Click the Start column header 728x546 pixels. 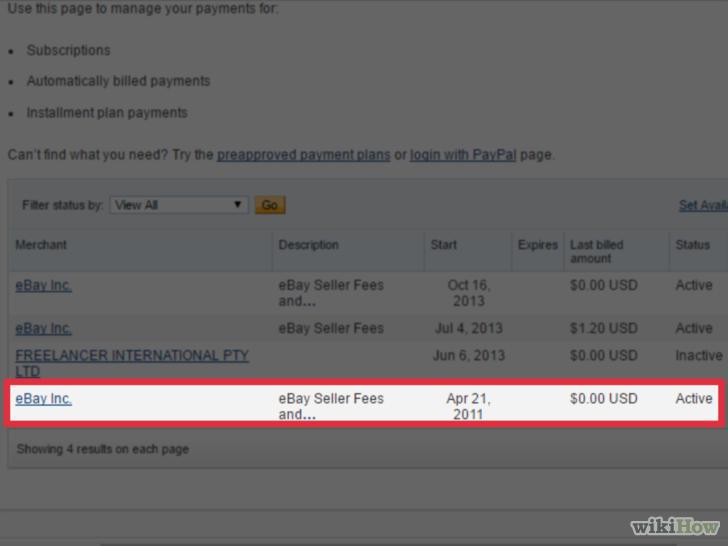click(x=443, y=245)
